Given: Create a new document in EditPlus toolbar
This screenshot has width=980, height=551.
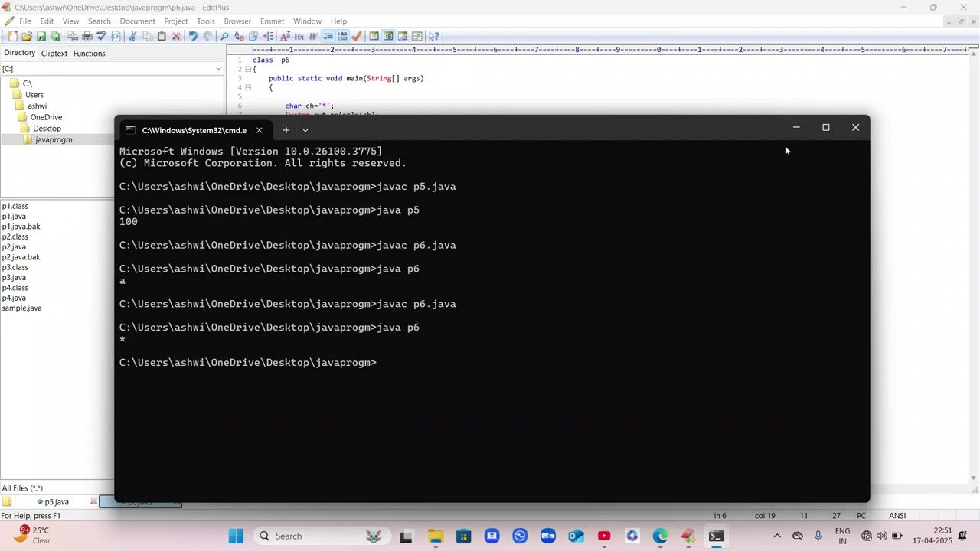Looking at the screenshot, I should [x=13, y=36].
